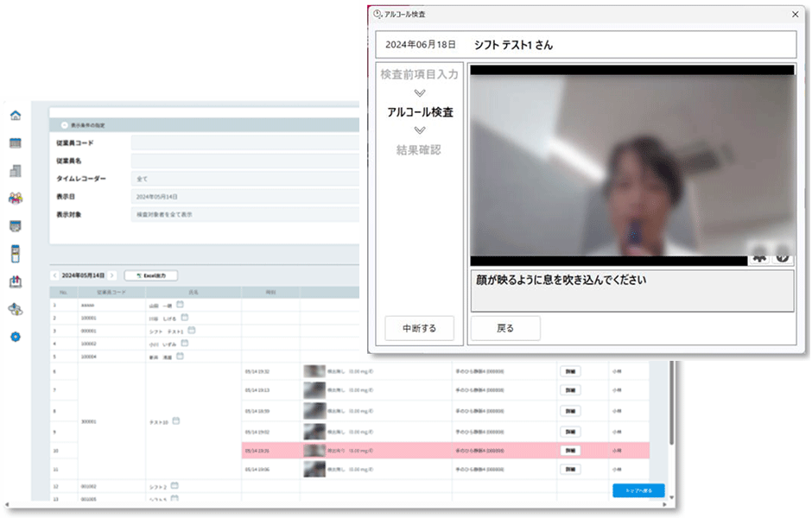Click the blue トップへ戻る button
Screen dimensions: 812x518
click(638, 490)
